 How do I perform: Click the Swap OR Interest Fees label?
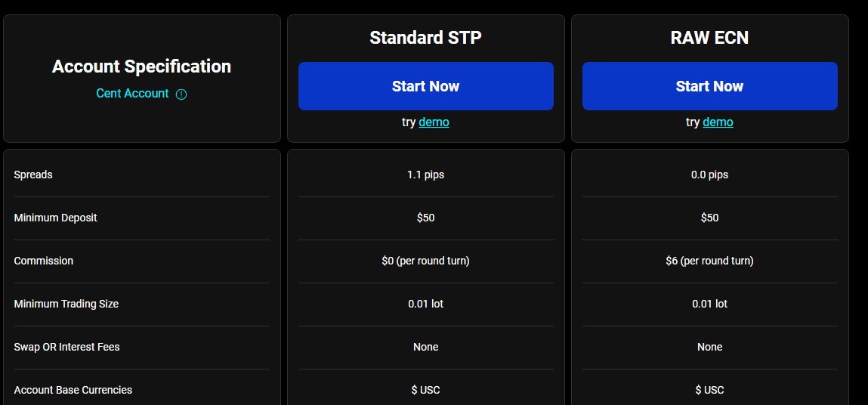[66, 347]
